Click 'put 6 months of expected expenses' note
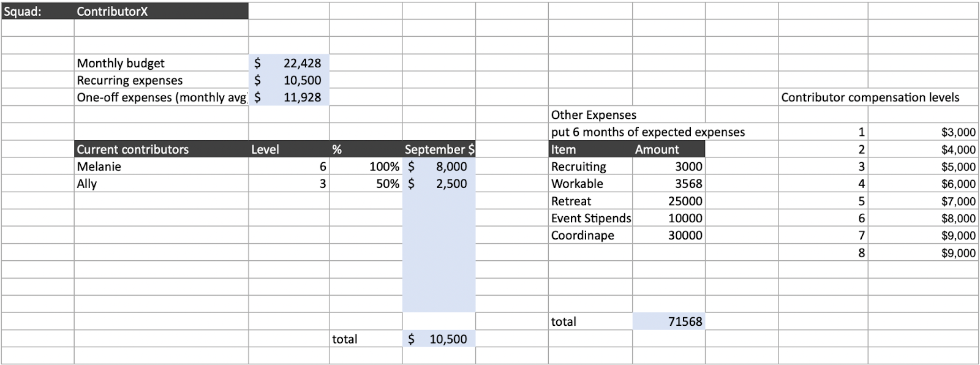Image resolution: width=980 pixels, height=365 pixels. 648,132
